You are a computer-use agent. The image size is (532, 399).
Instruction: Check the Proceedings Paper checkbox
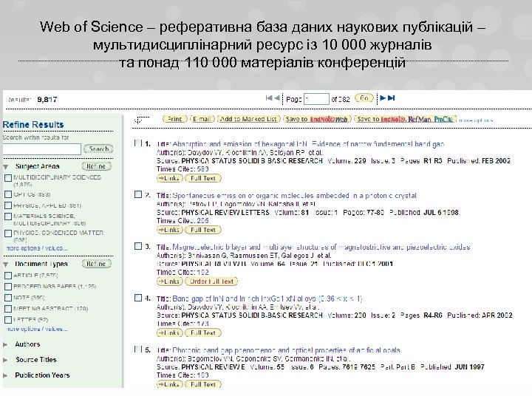pyautogui.click(x=8, y=287)
